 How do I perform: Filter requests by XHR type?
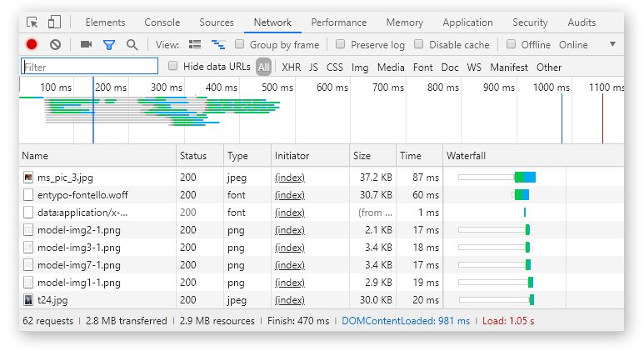coord(292,67)
